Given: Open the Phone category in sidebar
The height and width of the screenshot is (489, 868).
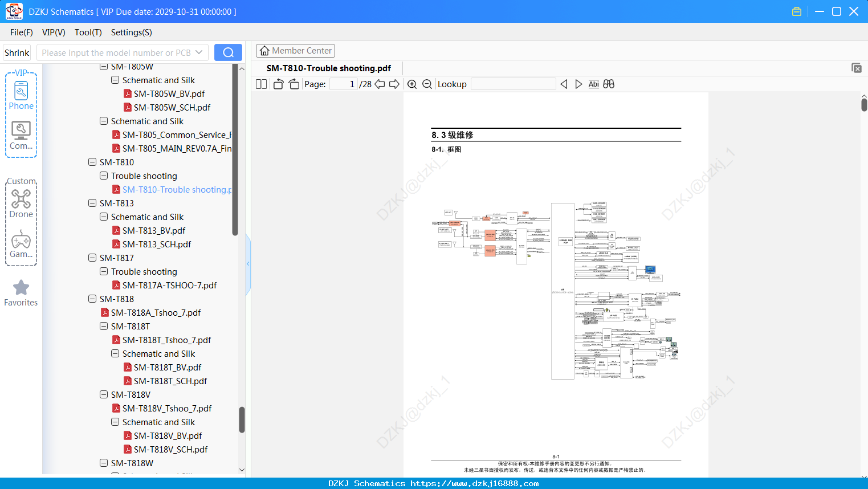Looking at the screenshot, I should pyautogui.click(x=21, y=95).
